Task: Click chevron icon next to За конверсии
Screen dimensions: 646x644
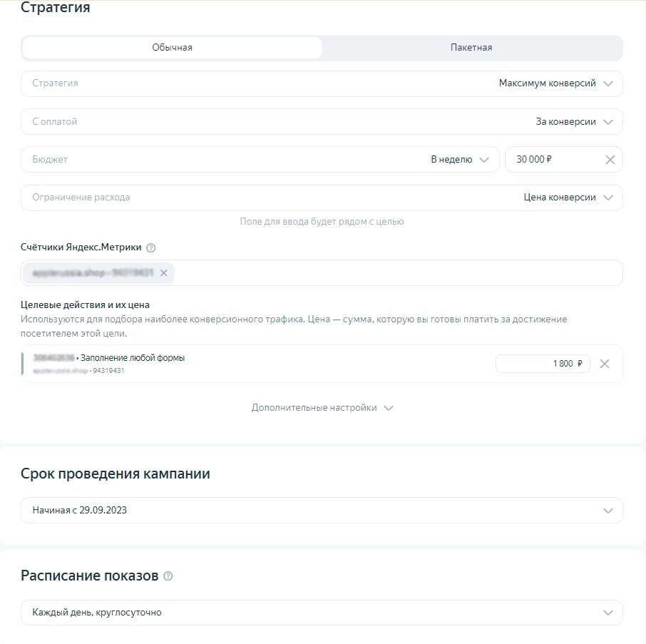Action: pos(607,122)
